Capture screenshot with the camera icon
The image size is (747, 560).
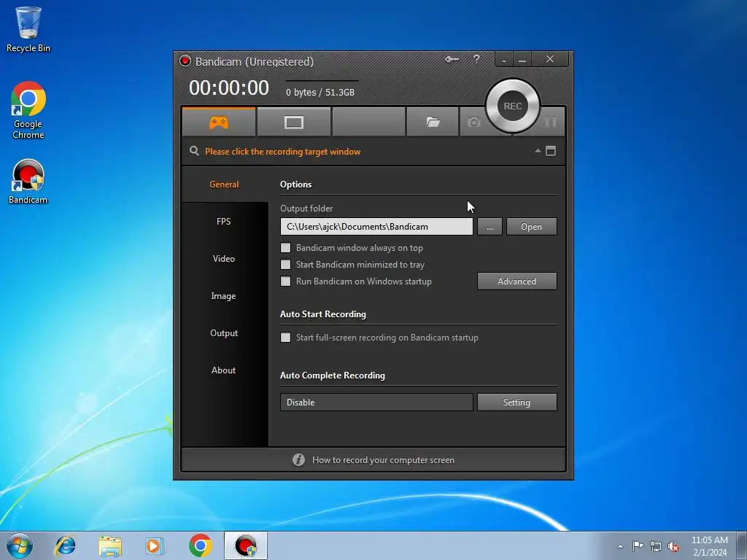coord(473,122)
